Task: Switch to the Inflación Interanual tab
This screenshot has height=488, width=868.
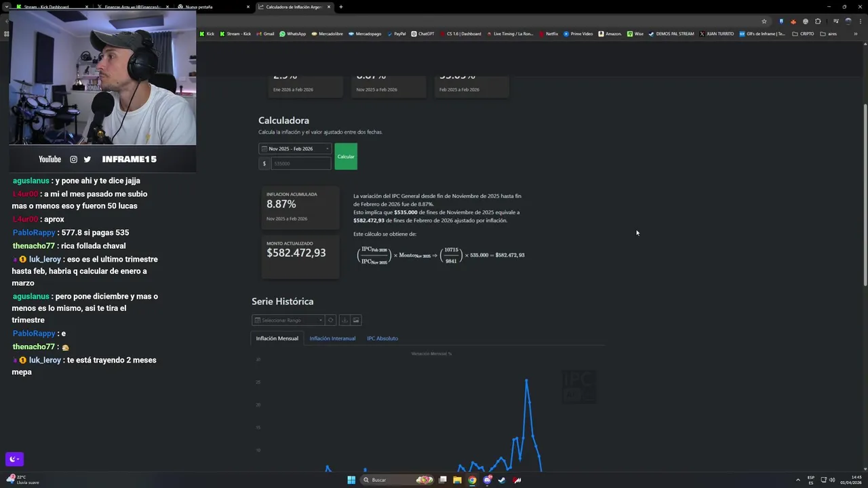Action: click(x=332, y=338)
